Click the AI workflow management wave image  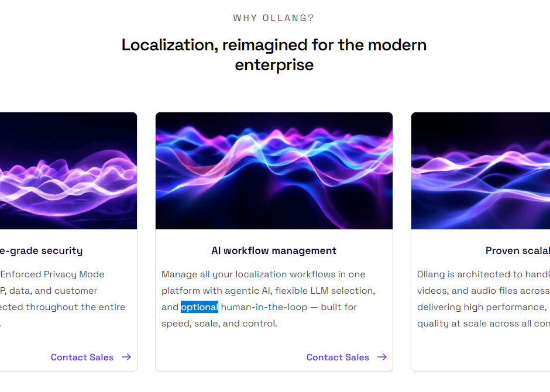click(x=274, y=170)
